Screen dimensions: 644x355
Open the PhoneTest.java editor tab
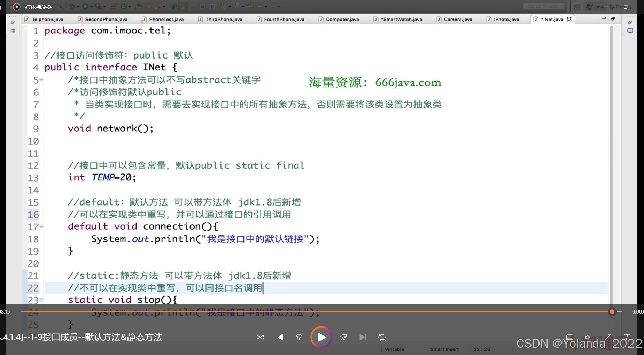[163, 19]
